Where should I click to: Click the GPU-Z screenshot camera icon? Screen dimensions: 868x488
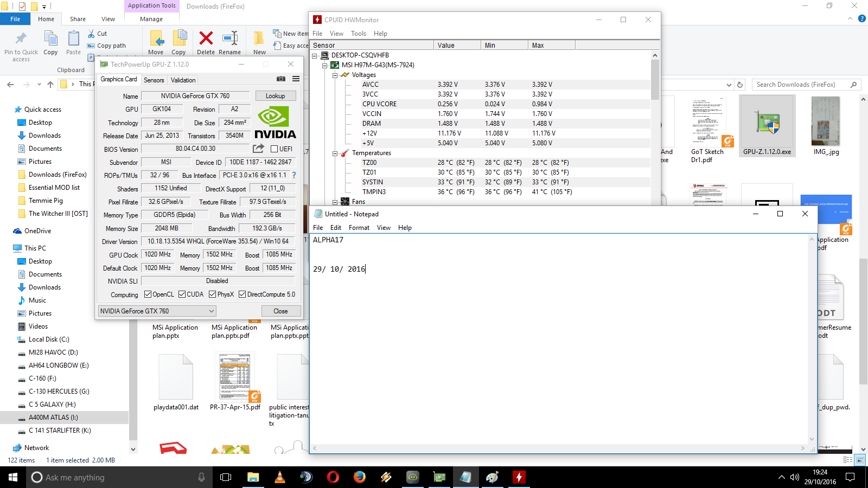coord(280,79)
